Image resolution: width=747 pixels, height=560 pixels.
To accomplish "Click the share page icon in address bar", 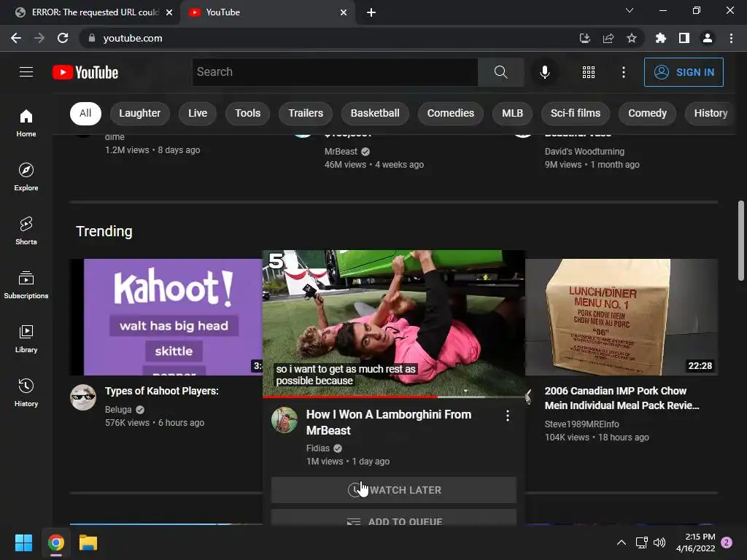I will (608, 38).
